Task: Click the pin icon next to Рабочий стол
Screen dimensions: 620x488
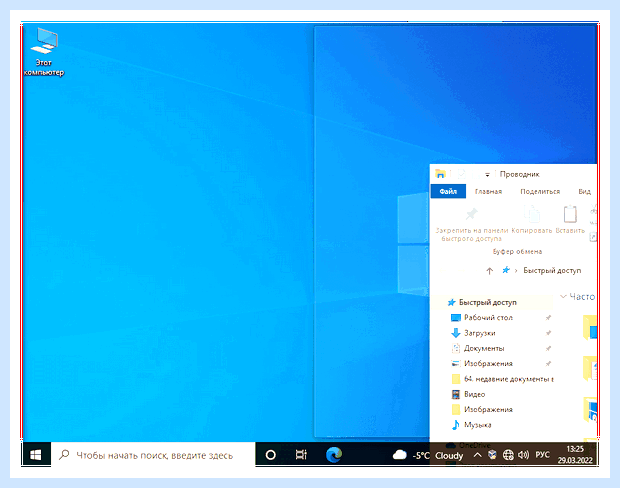Action: [548, 318]
